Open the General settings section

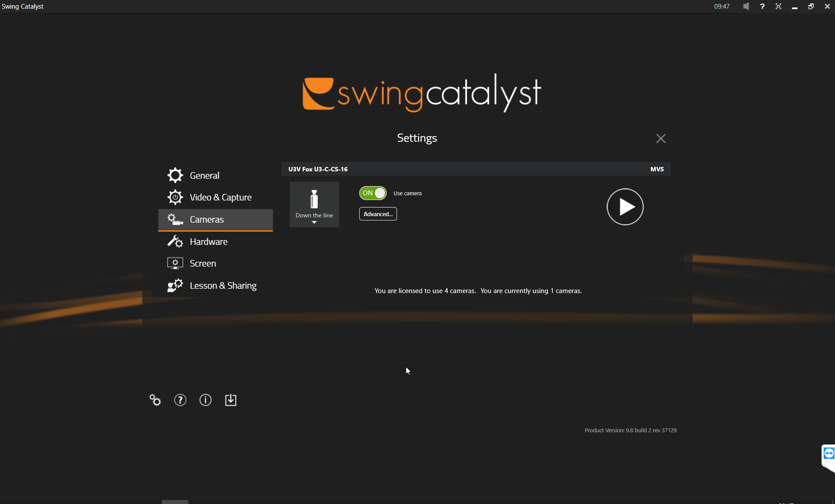(215, 175)
